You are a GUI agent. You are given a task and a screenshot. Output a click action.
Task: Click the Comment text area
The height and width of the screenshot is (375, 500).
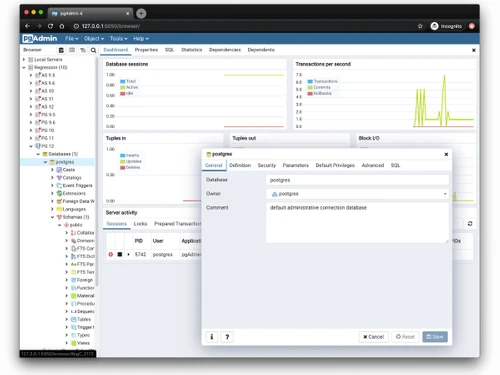[x=357, y=223]
